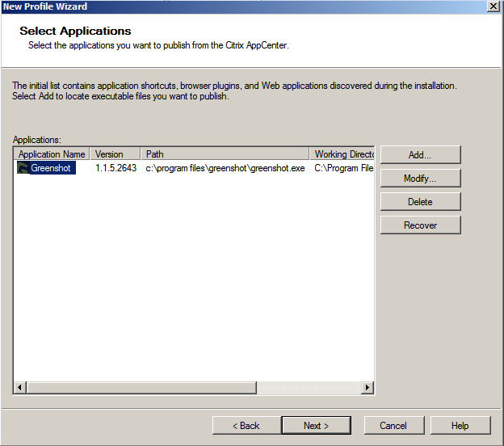The width and height of the screenshot is (504, 446).
Task: Click the Working Directory column header
Action: click(342, 154)
